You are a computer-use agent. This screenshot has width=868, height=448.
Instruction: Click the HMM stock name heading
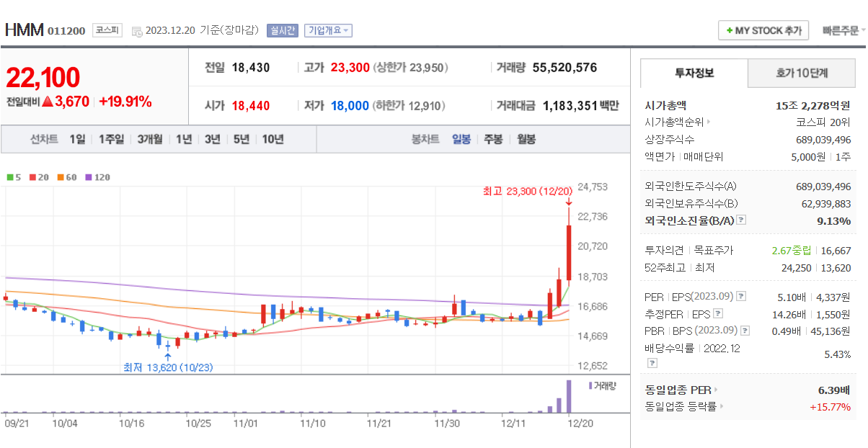[x=24, y=30]
